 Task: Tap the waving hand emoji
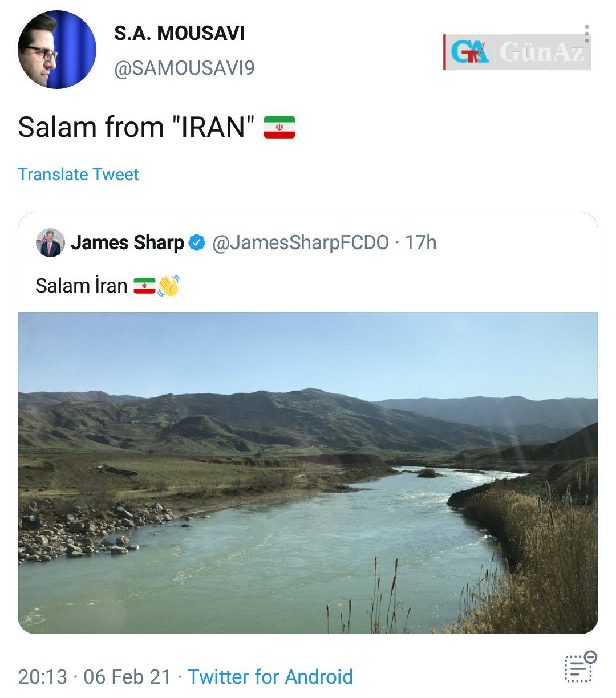(x=169, y=285)
